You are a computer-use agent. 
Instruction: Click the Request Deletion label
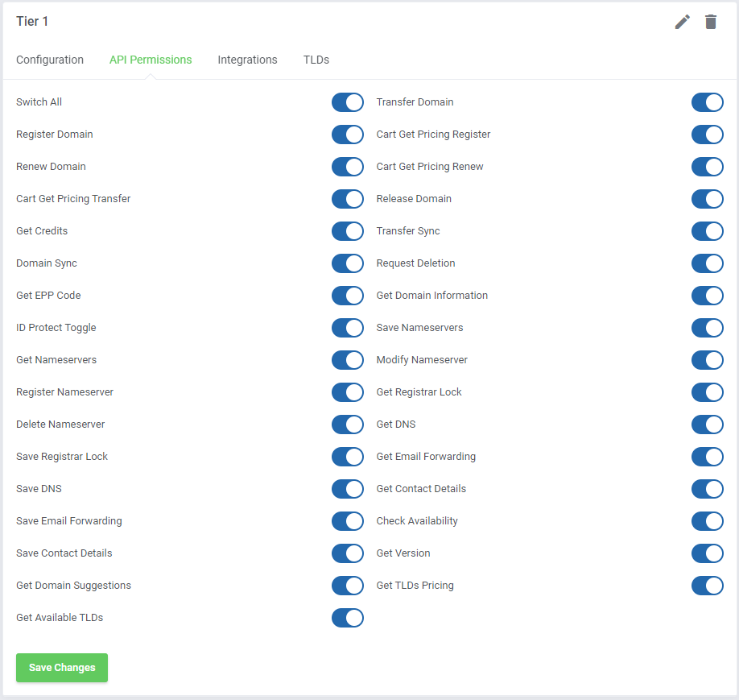tap(415, 263)
